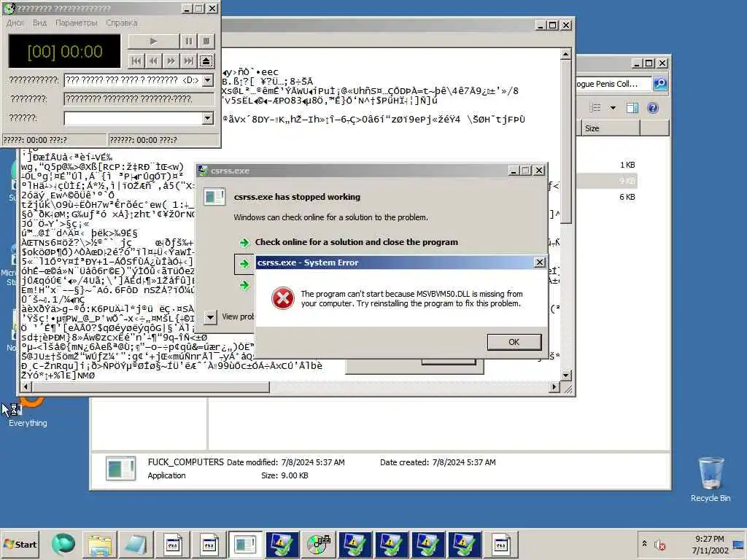Screen dimensions: 747x560
Task: Expand View problem details arrow
Action: tap(210, 316)
